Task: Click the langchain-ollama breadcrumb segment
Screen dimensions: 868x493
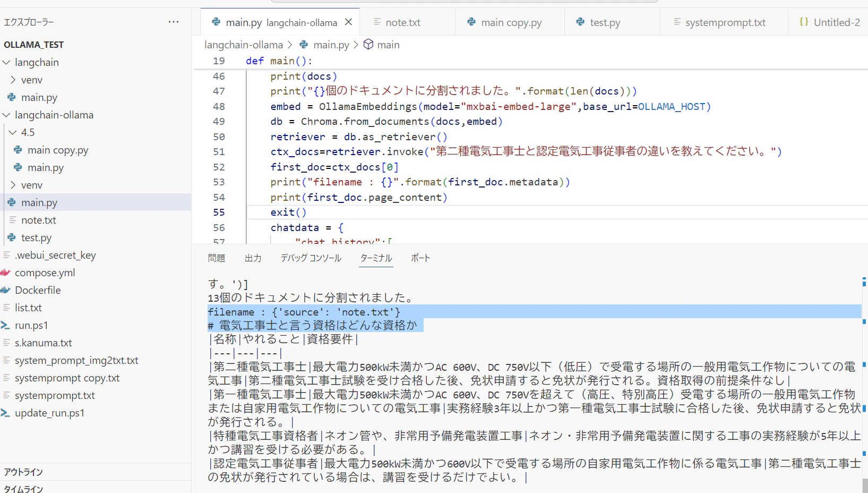Action: (x=244, y=45)
